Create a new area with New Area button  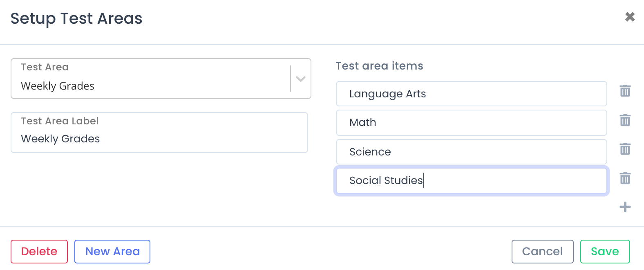pos(112,252)
